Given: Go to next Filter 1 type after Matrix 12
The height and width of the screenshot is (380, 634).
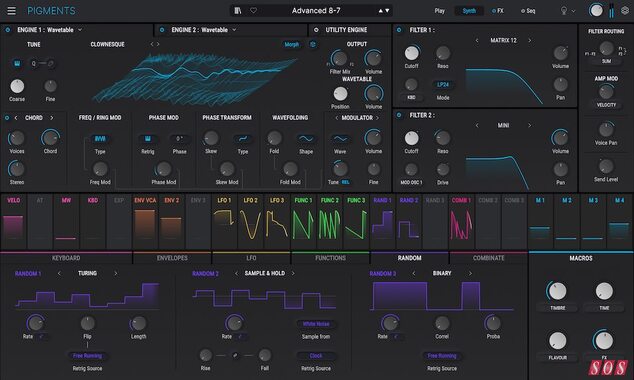Looking at the screenshot, I should (529, 40).
